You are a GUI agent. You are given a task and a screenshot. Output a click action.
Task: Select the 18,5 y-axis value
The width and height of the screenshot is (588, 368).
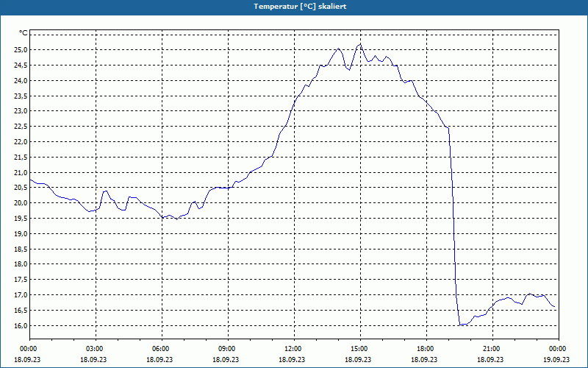tap(21, 249)
